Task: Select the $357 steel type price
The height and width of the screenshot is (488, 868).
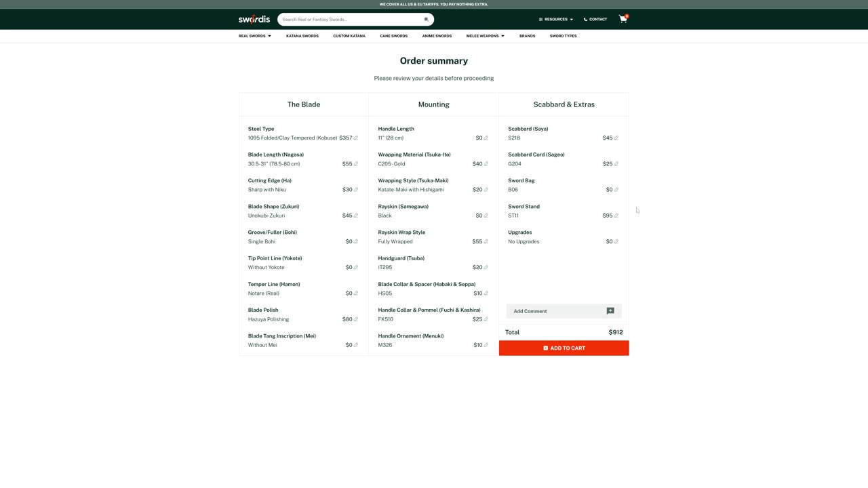Action: point(346,138)
